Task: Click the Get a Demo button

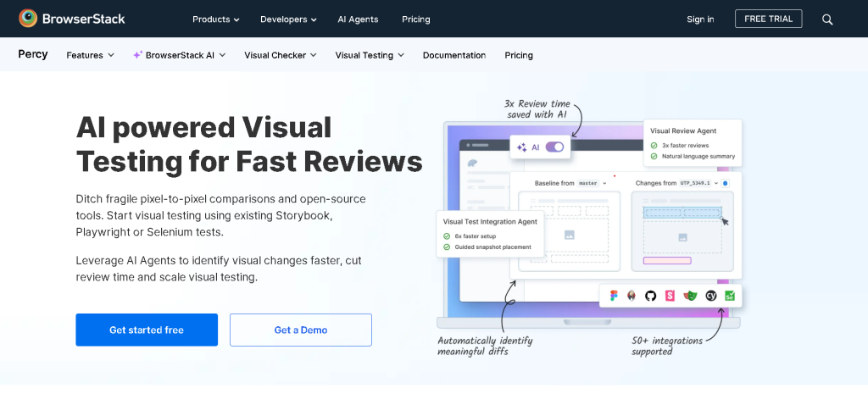Action: [301, 330]
